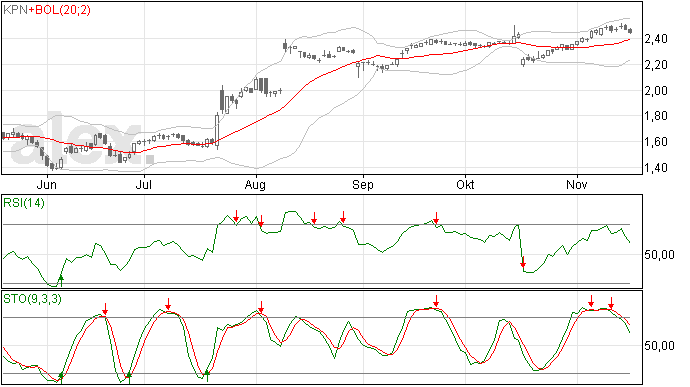
Task: Click the RSI(14) panel label
Action: point(24,203)
